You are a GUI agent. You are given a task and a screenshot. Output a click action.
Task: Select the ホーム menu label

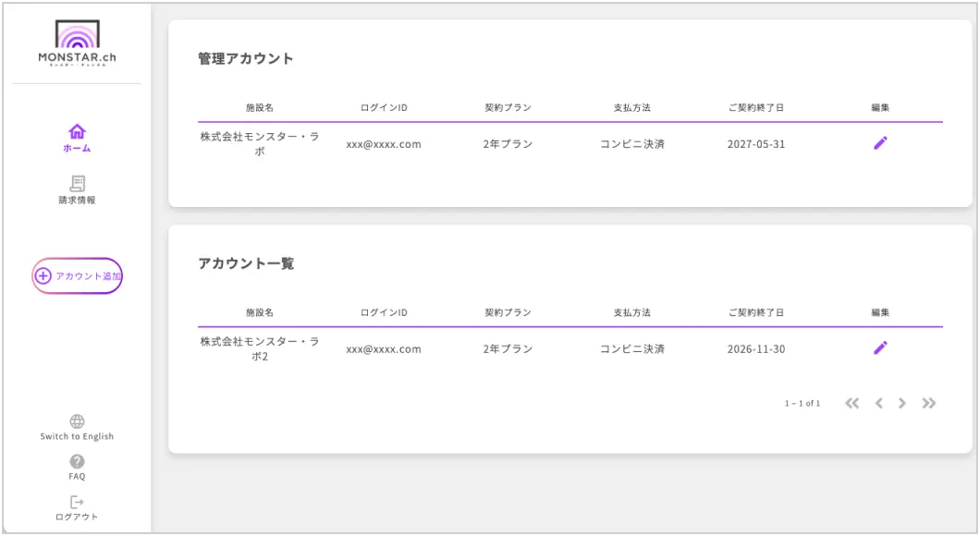(x=77, y=148)
